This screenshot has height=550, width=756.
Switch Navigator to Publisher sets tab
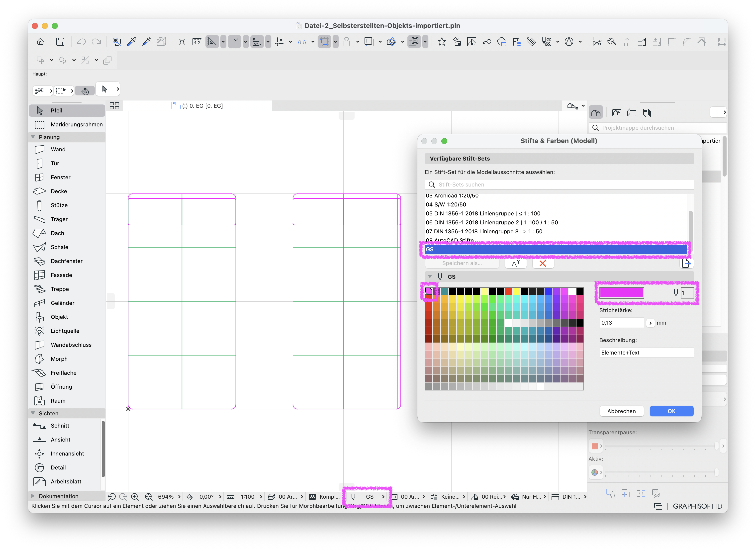click(647, 113)
